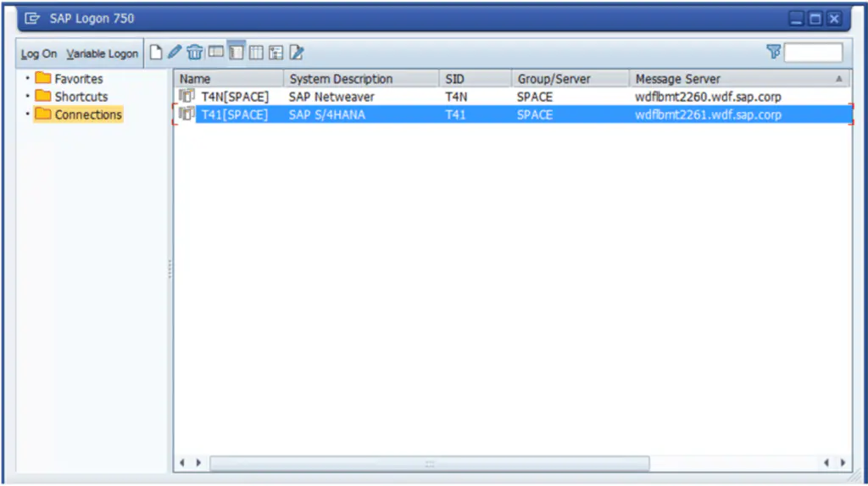Click the SPACE group cell of T4N row
The width and height of the screenshot is (868, 486).
[535, 97]
